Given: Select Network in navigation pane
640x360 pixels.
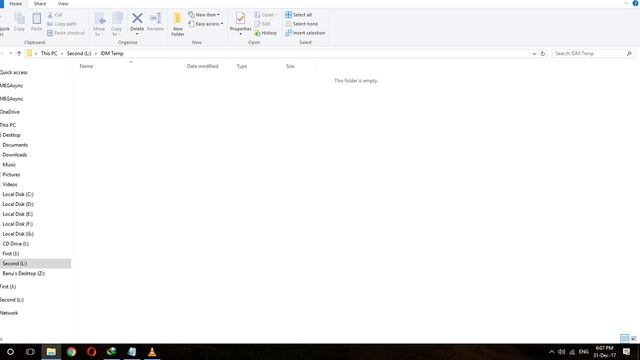Looking at the screenshot, I should click(x=9, y=313).
